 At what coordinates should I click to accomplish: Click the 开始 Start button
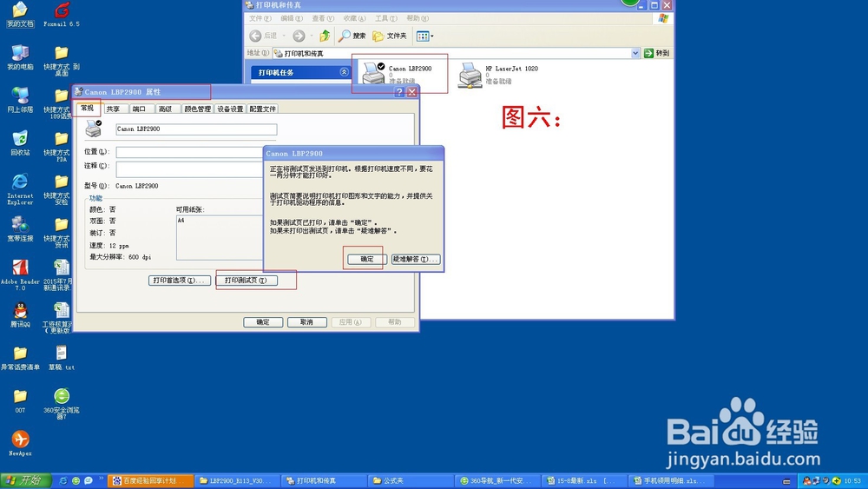click(x=25, y=480)
